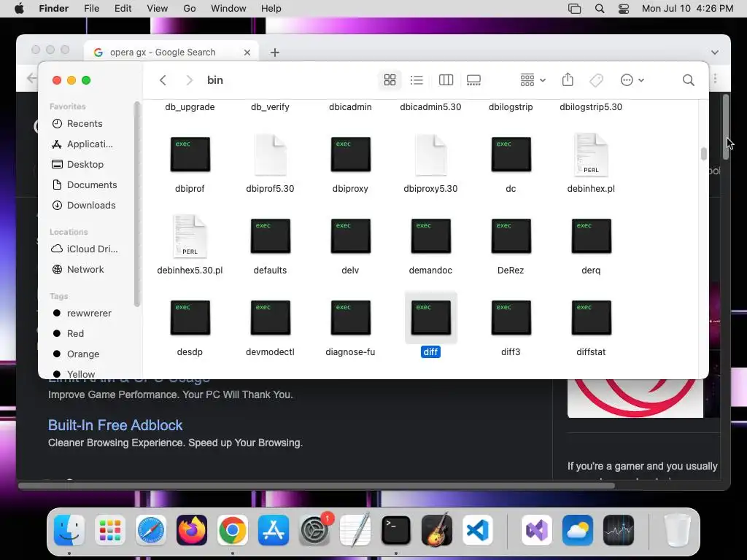Screen dimensions: 747x560
Task: Open Control Center in menu bar
Action: click(624, 9)
